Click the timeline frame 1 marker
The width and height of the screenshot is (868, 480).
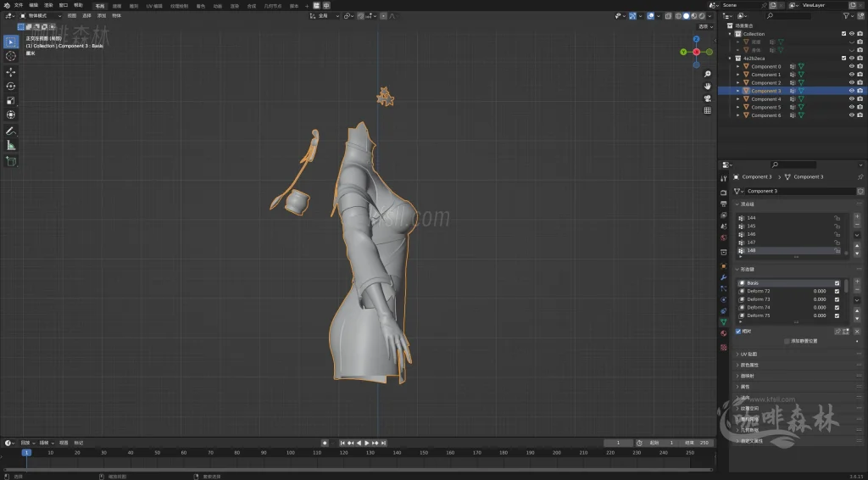(26, 452)
